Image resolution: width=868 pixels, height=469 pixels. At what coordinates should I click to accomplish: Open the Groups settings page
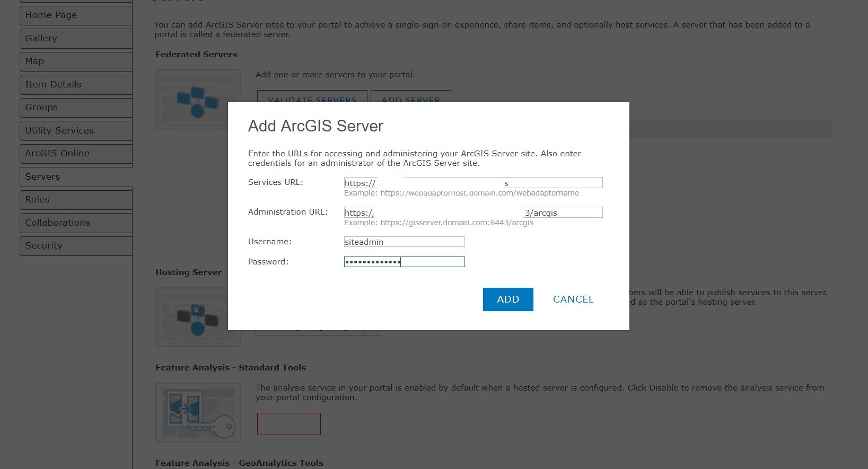coord(76,108)
